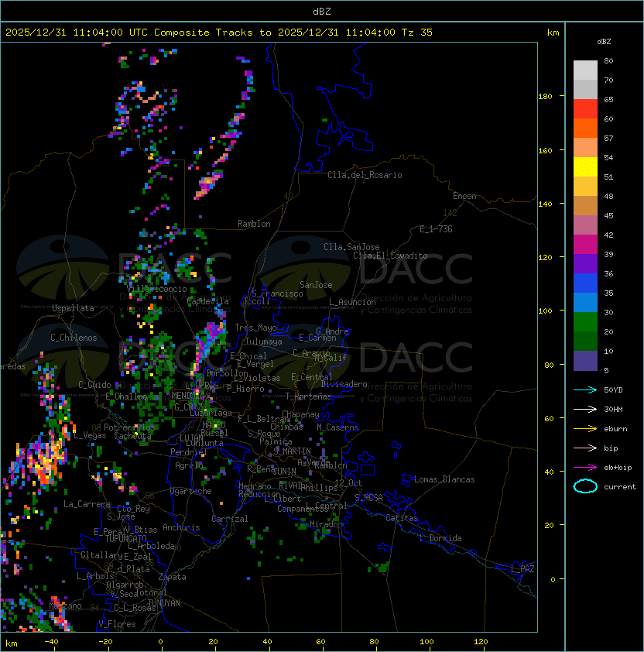
Task: Click the dBZ title at the top center
Action: (322, 11)
